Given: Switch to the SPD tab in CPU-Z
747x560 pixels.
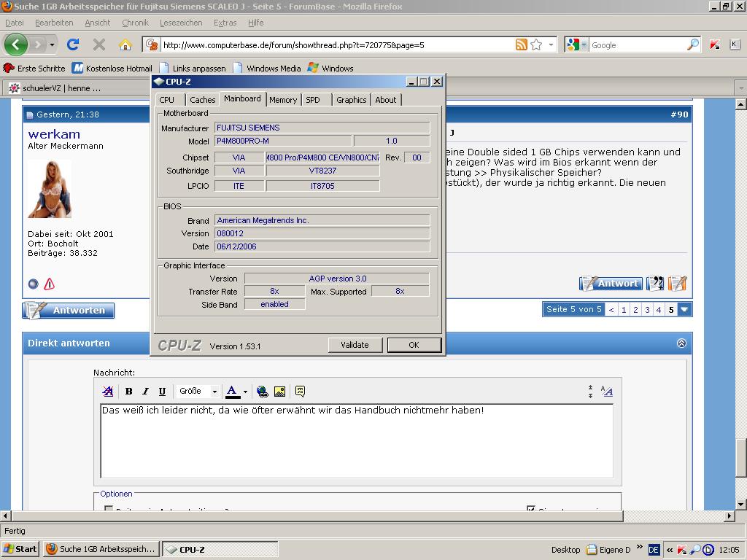Looking at the screenshot, I should (x=313, y=99).
